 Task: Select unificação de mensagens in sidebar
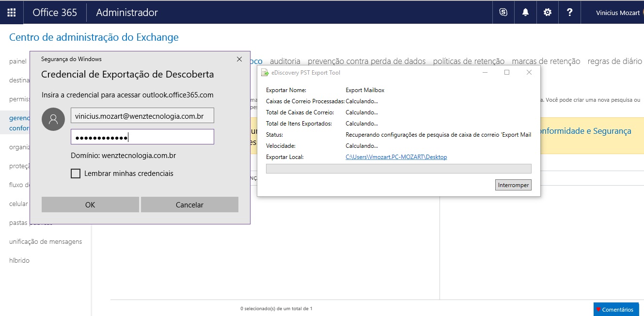46,241
